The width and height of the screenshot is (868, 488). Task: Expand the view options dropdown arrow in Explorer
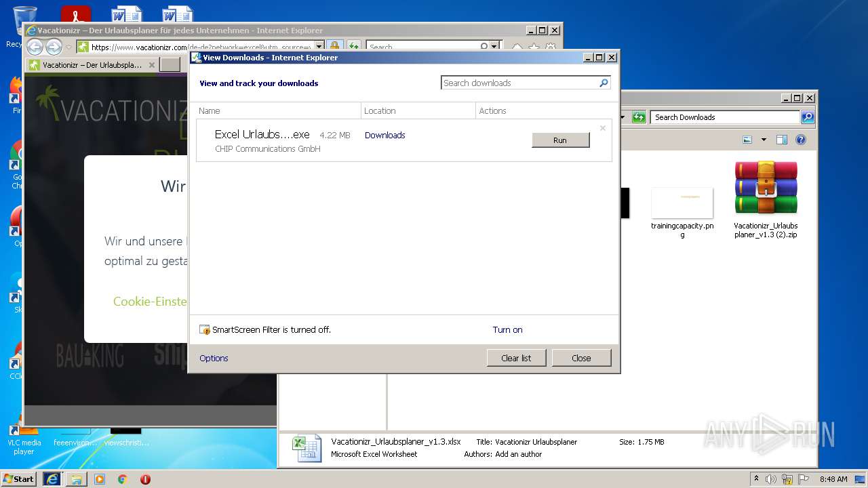click(764, 140)
